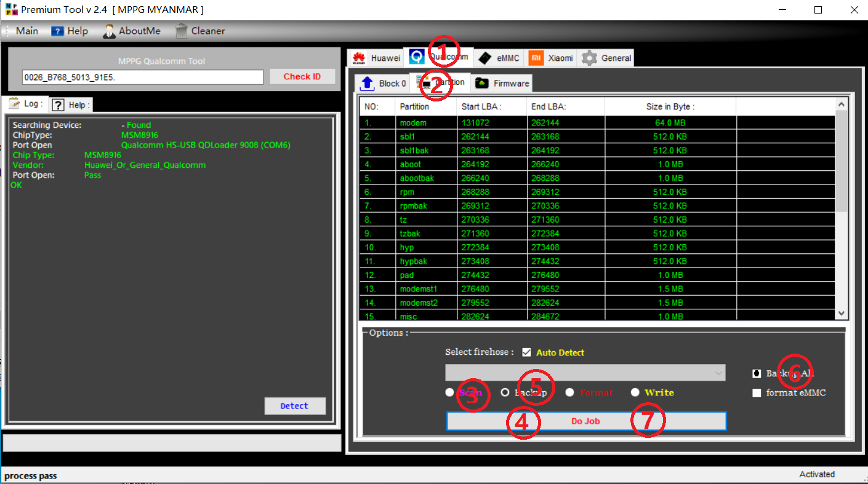The height and width of the screenshot is (484, 868).
Task: Click the partition table scrollbar up arrow
Action: (842, 105)
